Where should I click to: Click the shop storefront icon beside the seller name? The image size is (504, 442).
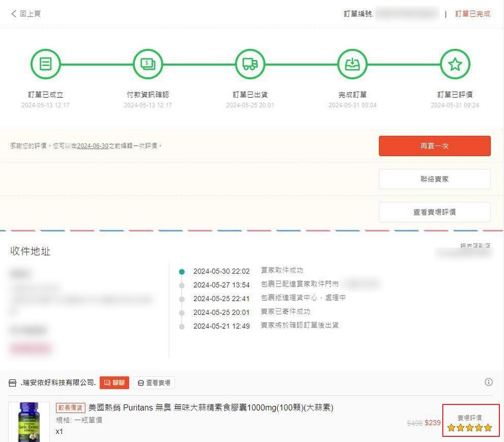pos(13,383)
